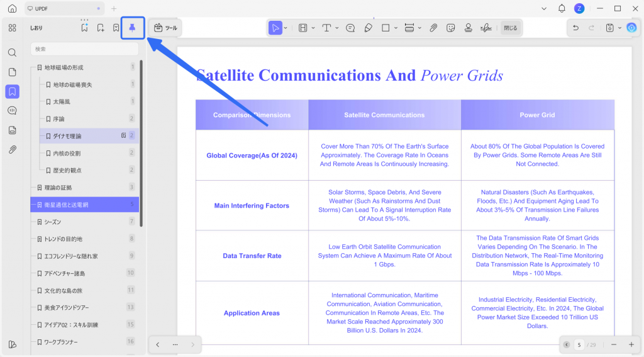Click the plus to add new tab
Image resolution: width=644 pixels, height=357 pixels.
coord(114,8)
